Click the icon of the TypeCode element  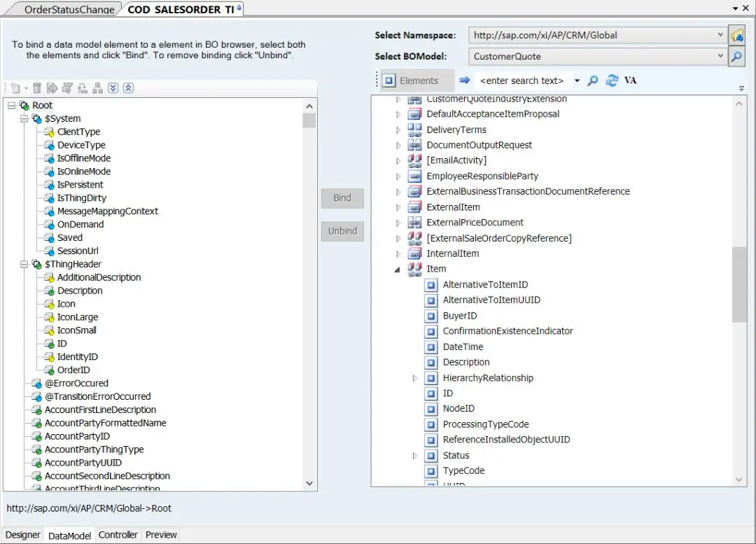click(x=430, y=471)
